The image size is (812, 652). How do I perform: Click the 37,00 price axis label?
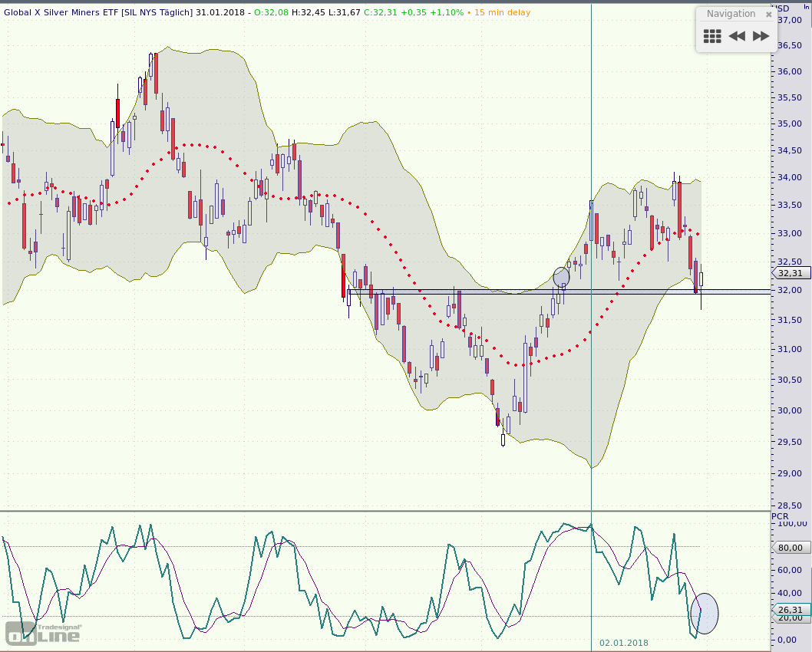[x=790, y=20]
